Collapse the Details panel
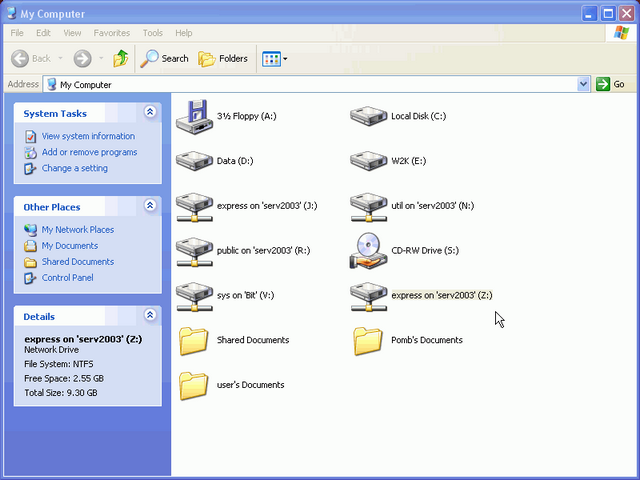 tap(150, 315)
